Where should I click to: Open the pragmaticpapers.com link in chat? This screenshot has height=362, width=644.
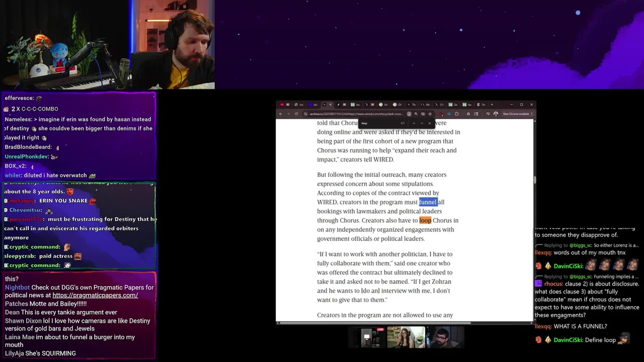click(95, 295)
